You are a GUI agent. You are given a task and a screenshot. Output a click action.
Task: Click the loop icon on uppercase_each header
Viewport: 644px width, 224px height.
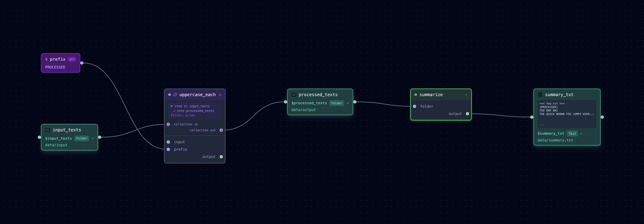175,95
